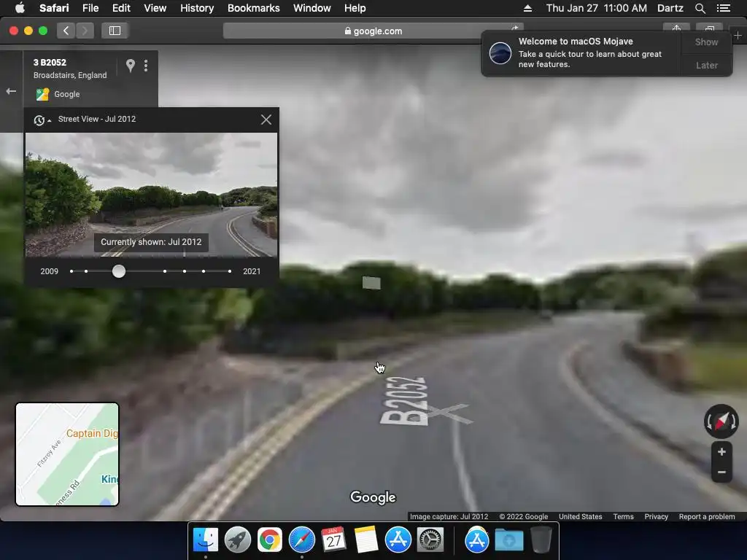Reload the page with refresh icon

pos(514,28)
